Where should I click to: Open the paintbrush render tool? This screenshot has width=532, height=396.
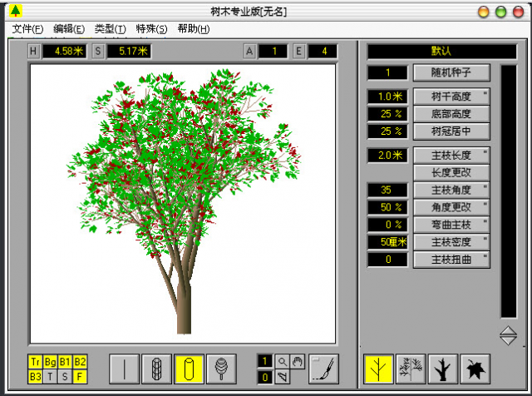323,369
